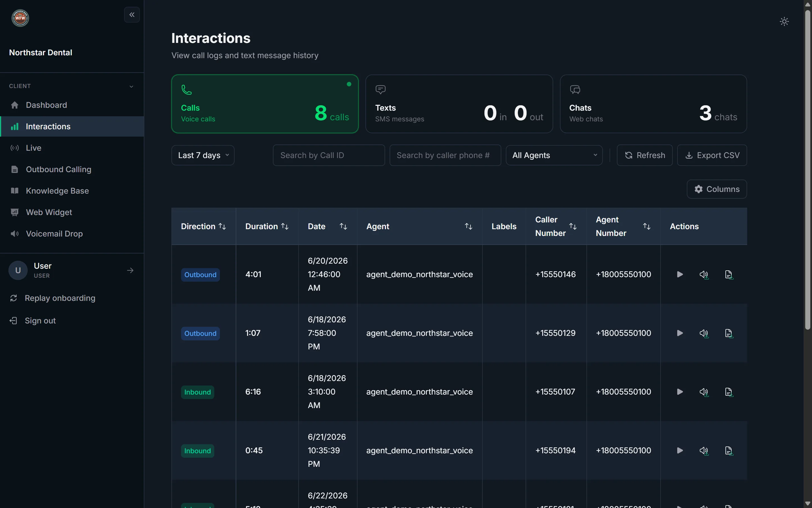Sort by the Agent Number column
The image size is (812, 508).
(646, 226)
